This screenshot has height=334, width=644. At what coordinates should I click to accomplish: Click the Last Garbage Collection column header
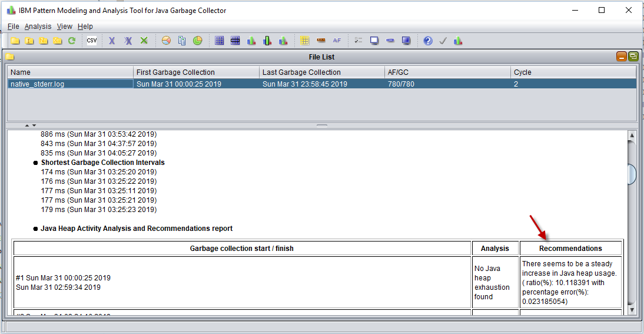tap(322, 72)
